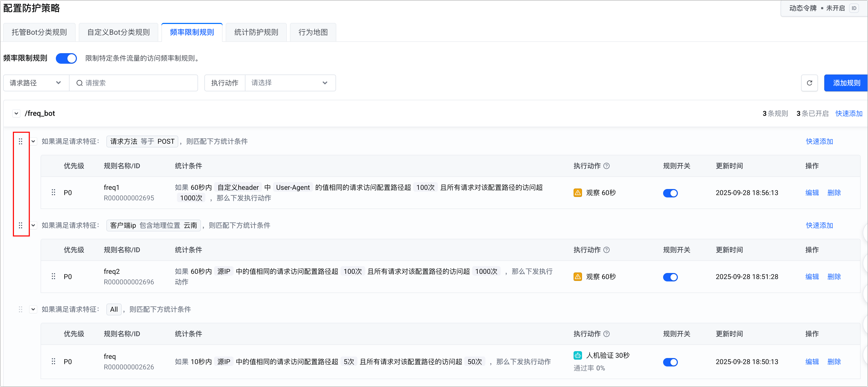The image size is (868, 387).
Task: Click help icon next to first 执行动作 header
Action: (x=606, y=166)
